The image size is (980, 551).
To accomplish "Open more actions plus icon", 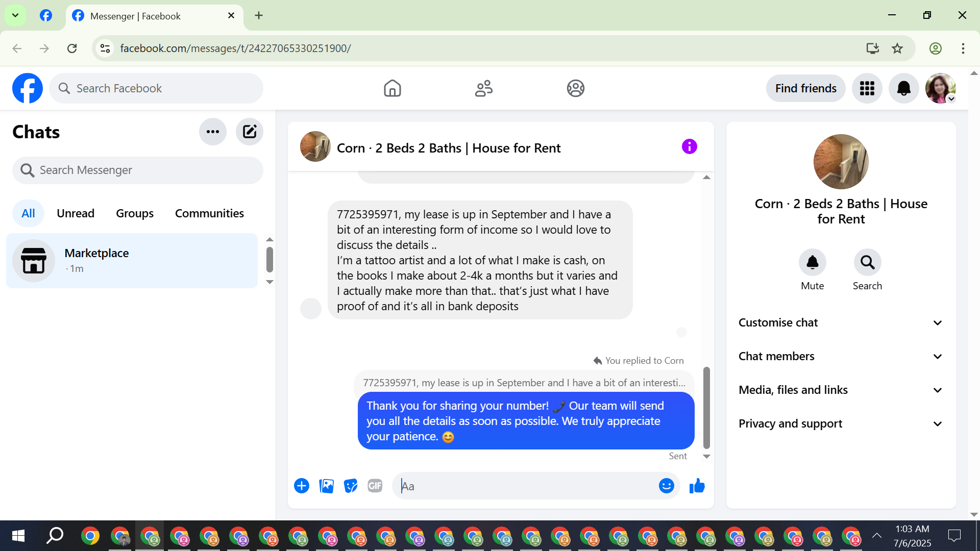I will (x=302, y=486).
